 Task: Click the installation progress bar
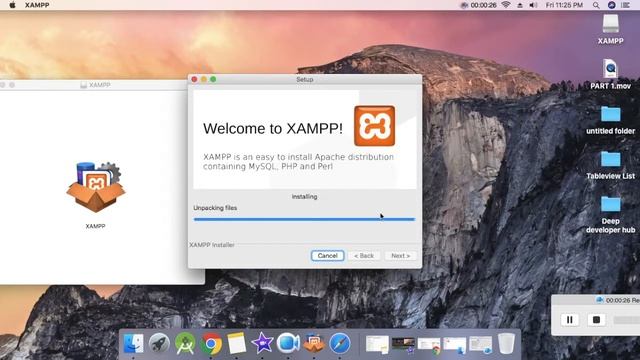pos(304,219)
